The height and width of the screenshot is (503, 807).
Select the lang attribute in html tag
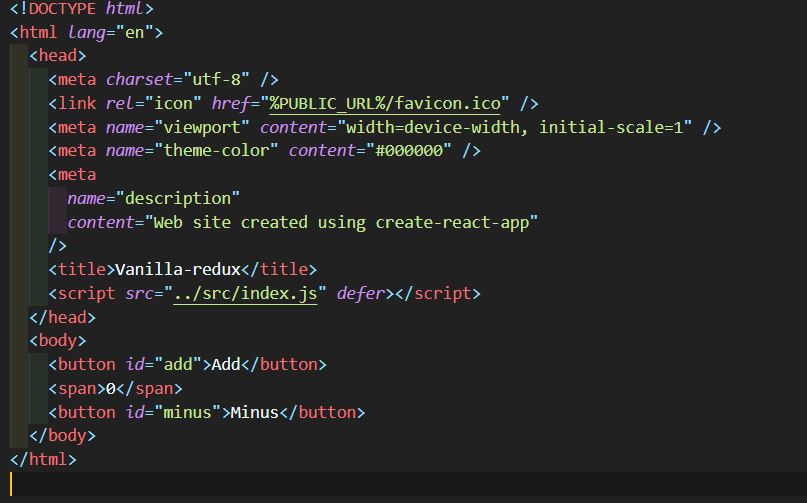pos(86,32)
